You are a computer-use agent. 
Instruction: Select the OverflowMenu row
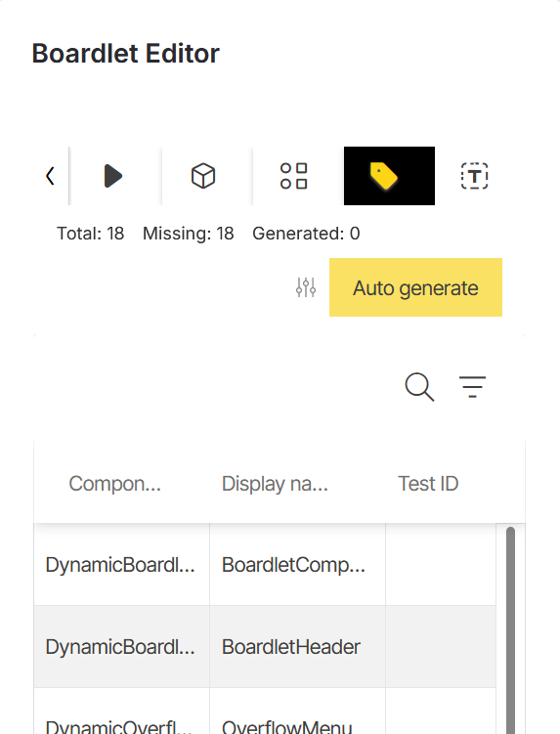[x=265, y=712]
